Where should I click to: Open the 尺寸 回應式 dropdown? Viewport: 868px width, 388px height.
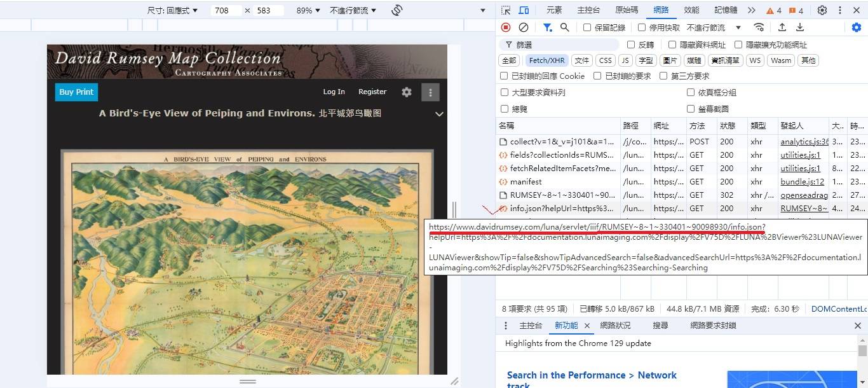point(173,11)
